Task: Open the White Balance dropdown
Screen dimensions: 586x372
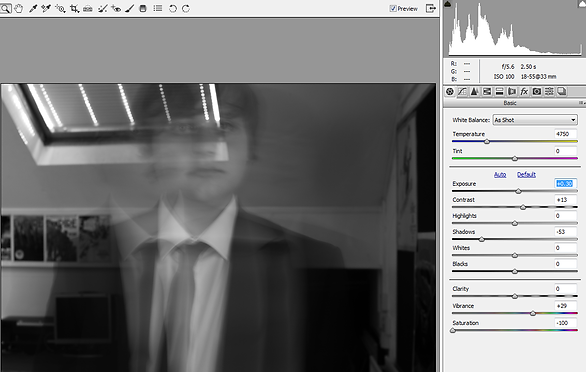Action: point(535,120)
